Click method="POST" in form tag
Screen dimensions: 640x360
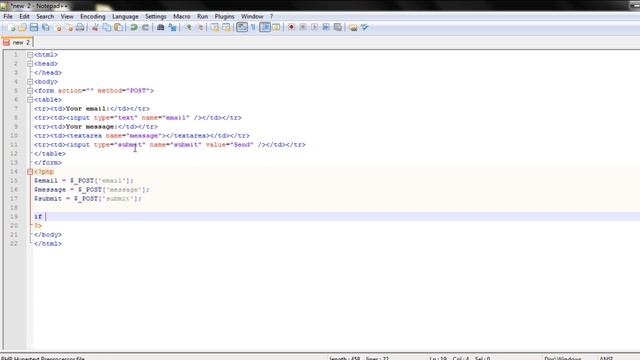(124, 91)
